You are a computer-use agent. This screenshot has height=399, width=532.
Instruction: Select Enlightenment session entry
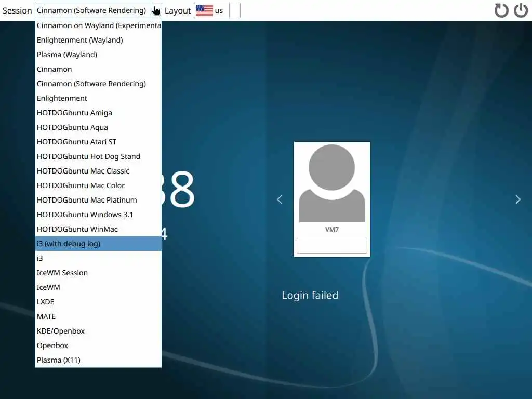[98, 98]
